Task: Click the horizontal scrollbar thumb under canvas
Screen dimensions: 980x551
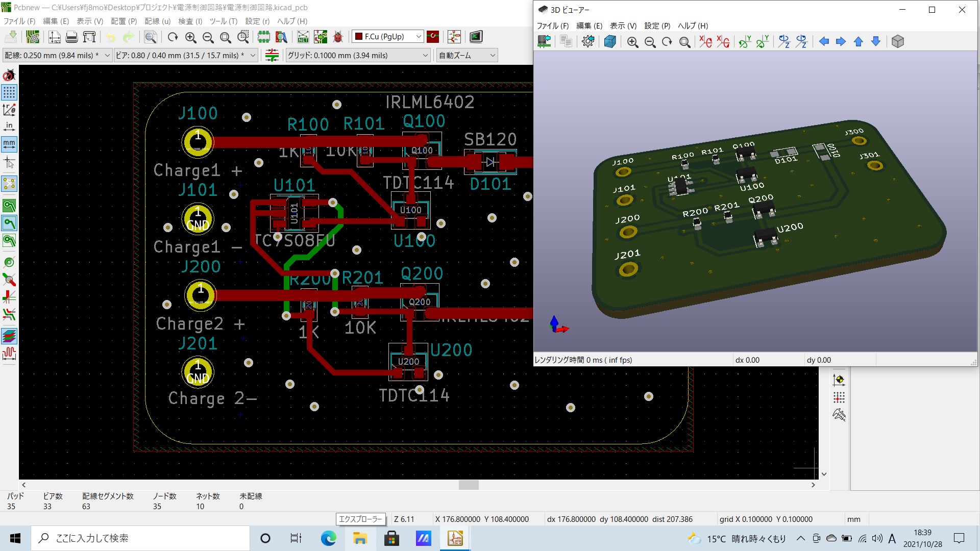Action: [x=468, y=485]
